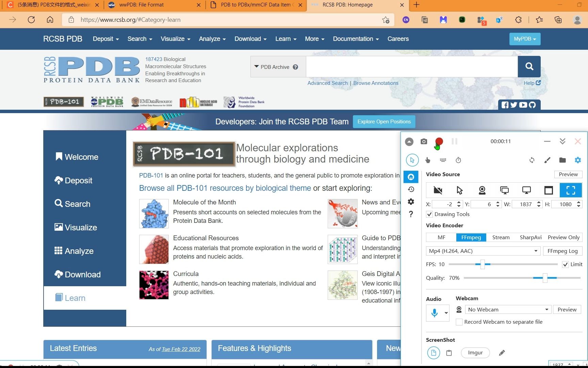Open the Documentation navbar dropdown
588x368 pixels.
[x=356, y=39]
